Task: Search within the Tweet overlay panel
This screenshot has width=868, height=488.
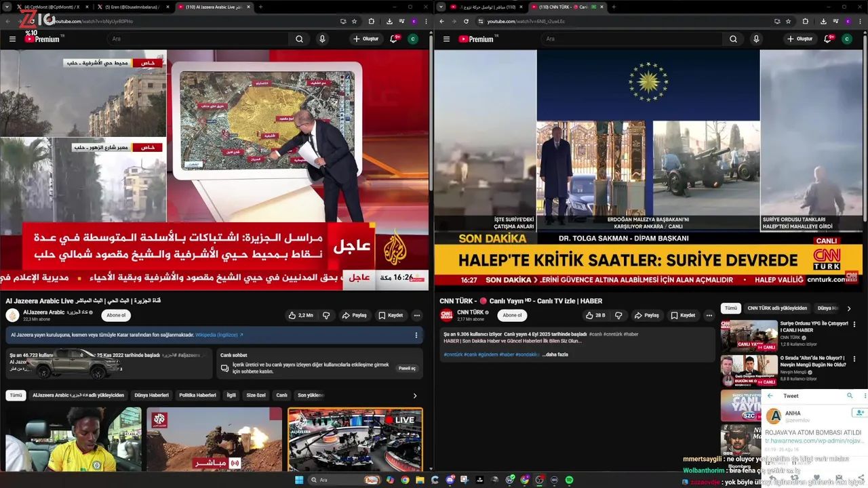Action: tap(850, 396)
